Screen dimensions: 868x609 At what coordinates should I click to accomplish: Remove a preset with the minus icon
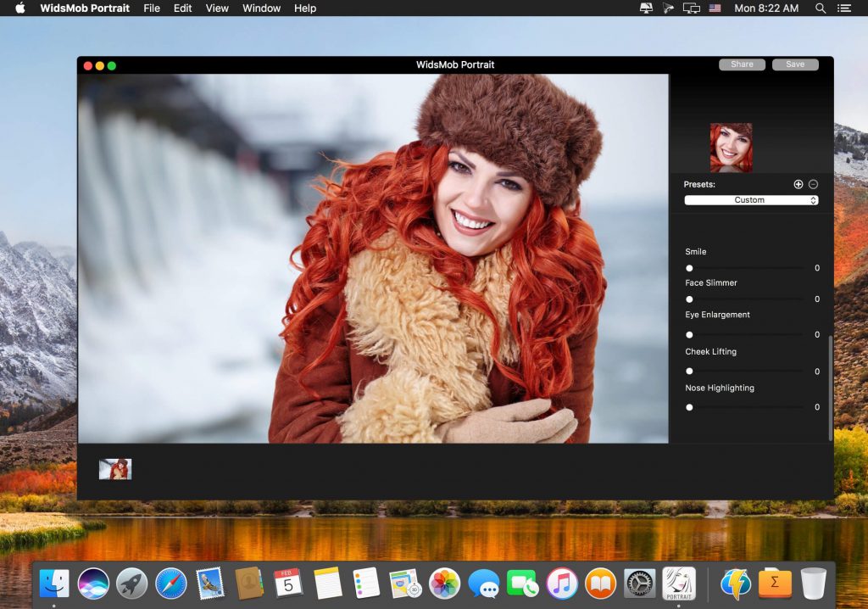tap(815, 183)
